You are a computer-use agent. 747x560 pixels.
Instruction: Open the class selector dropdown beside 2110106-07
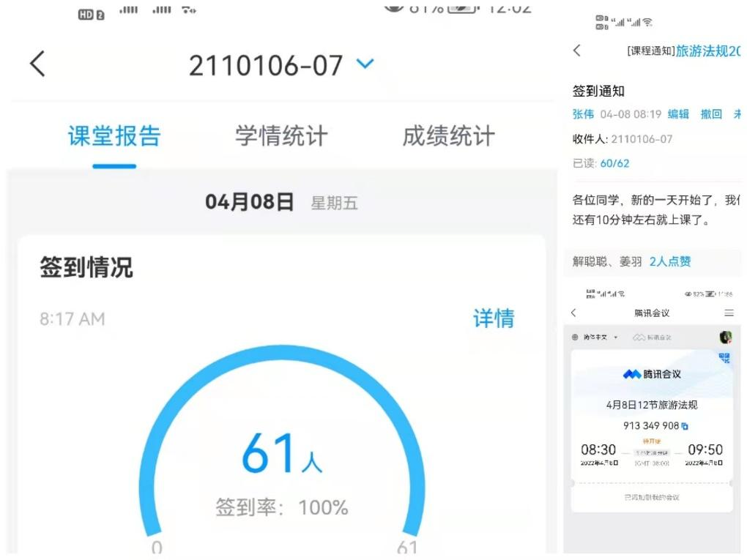[363, 64]
